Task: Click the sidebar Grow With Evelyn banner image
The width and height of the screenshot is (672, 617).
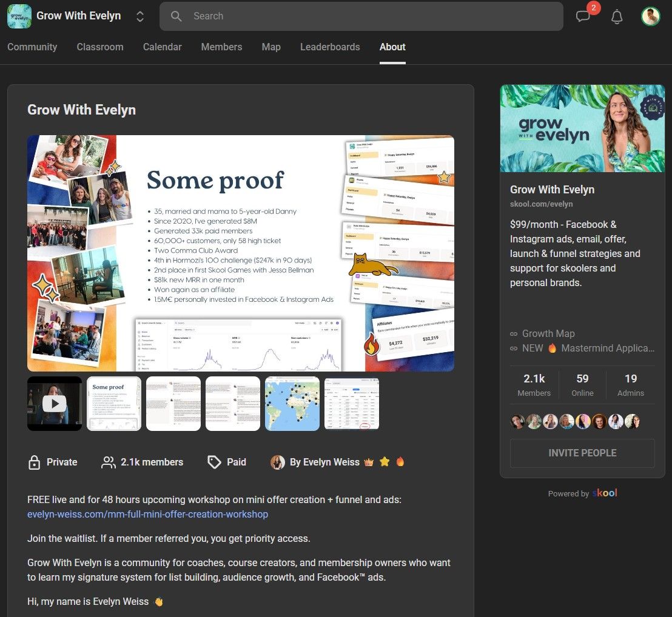Action: [582, 128]
